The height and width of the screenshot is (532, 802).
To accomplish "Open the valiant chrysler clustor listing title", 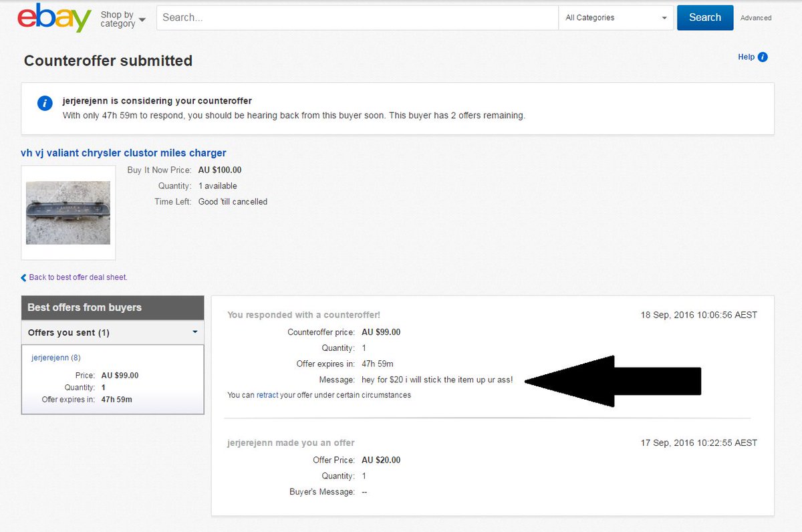I will click(124, 153).
